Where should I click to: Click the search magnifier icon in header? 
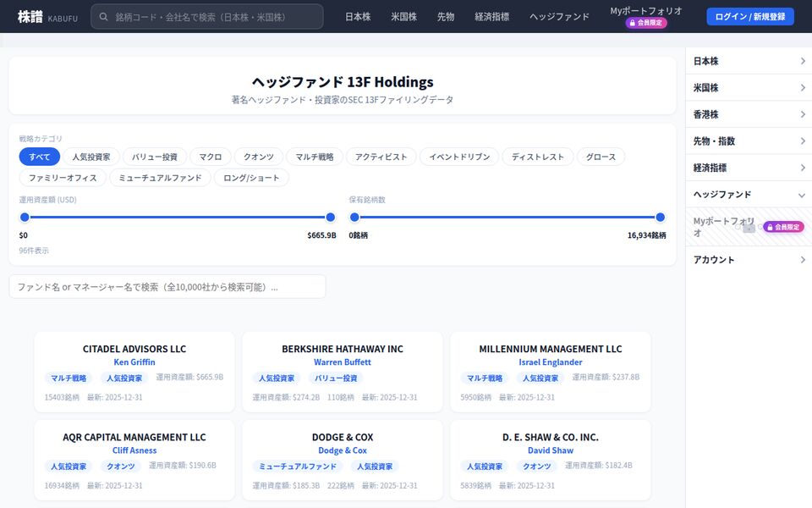(103, 17)
